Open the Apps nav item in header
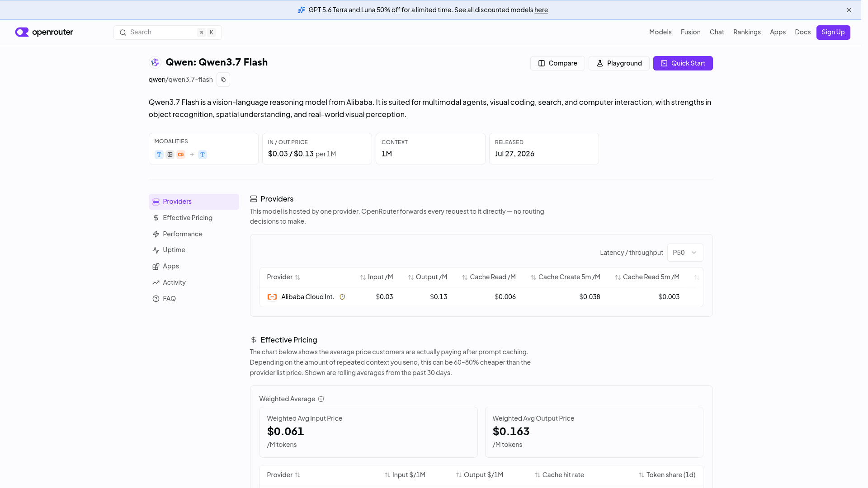 (x=778, y=32)
